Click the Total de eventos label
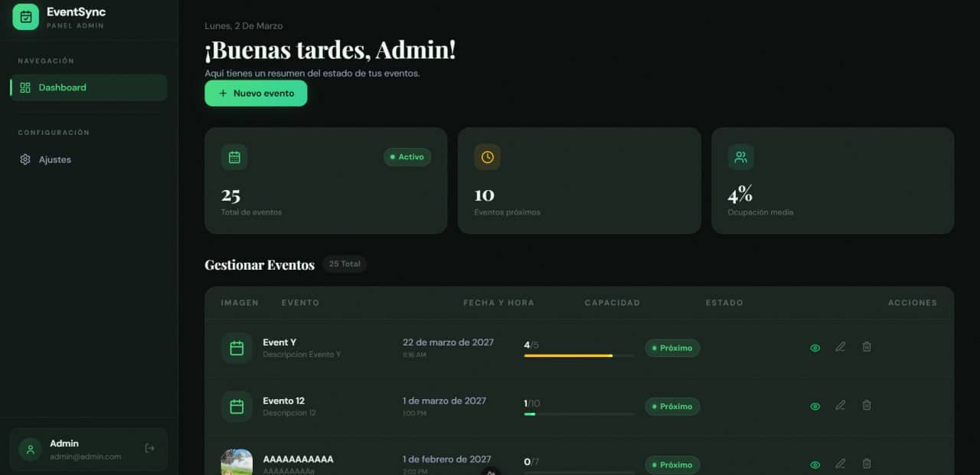 pyautogui.click(x=251, y=212)
